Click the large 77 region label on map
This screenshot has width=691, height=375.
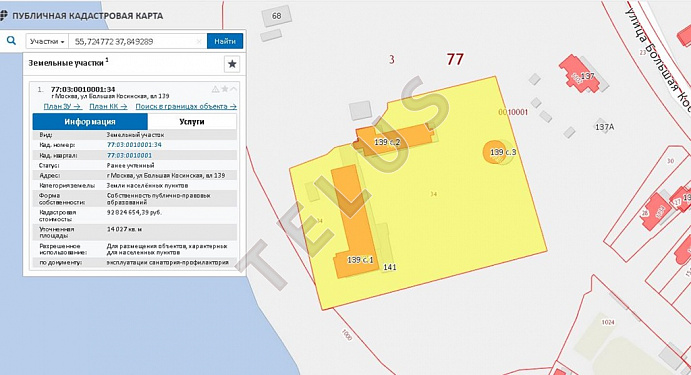click(455, 59)
